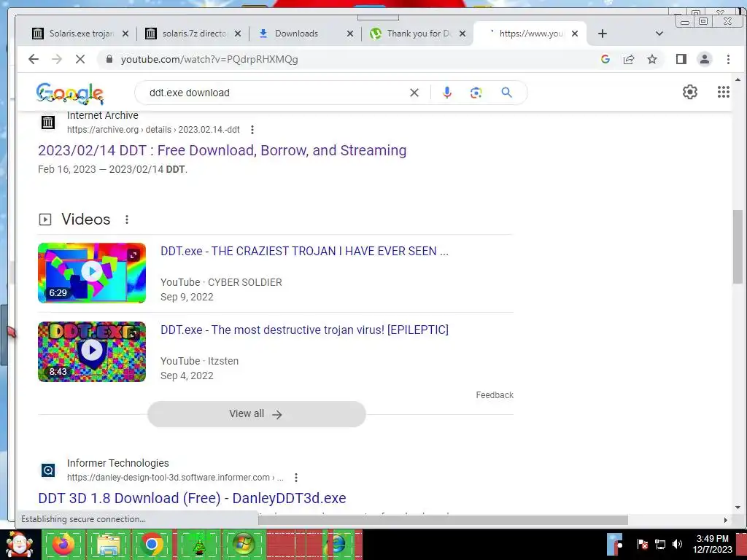
Task: Open File Explorer from the taskbar
Action: pyautogui.click(x=108, y=544)
